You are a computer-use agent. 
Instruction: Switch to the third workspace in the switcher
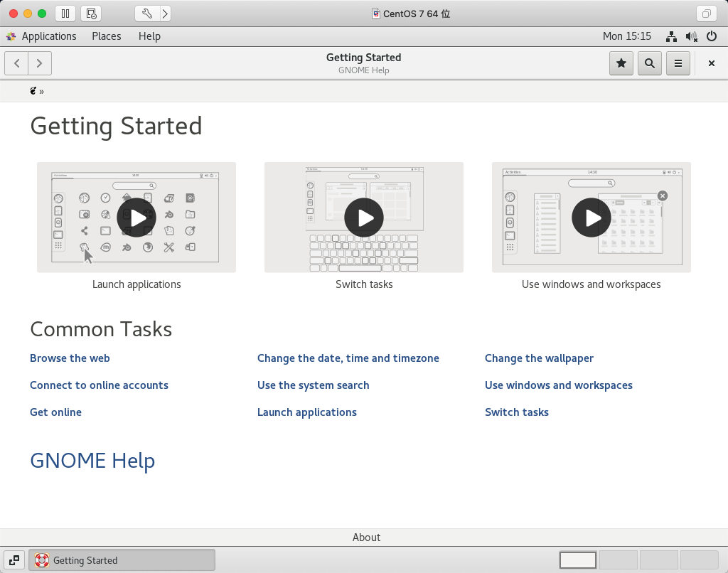[x=659, y=560]
